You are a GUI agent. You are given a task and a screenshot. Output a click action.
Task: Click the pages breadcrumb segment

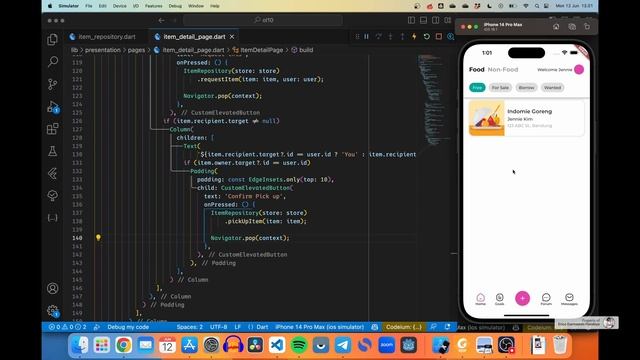[x=136, y=50]
